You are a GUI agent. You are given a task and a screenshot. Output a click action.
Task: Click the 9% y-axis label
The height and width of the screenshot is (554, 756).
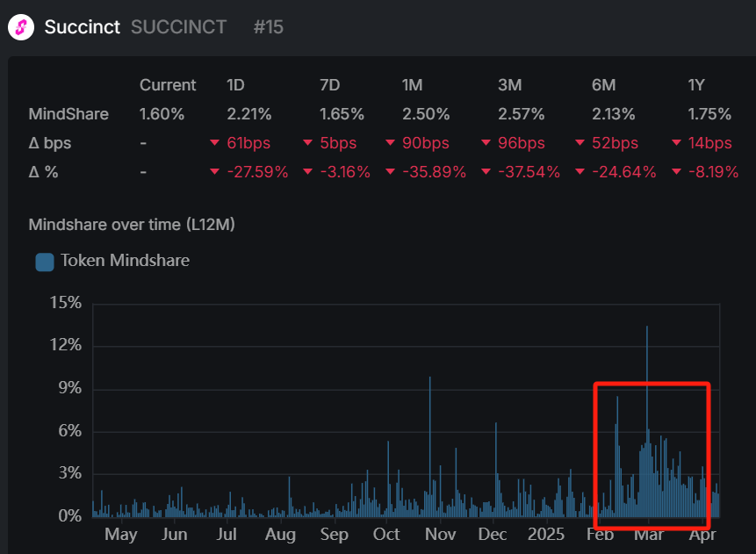(70, 388)
